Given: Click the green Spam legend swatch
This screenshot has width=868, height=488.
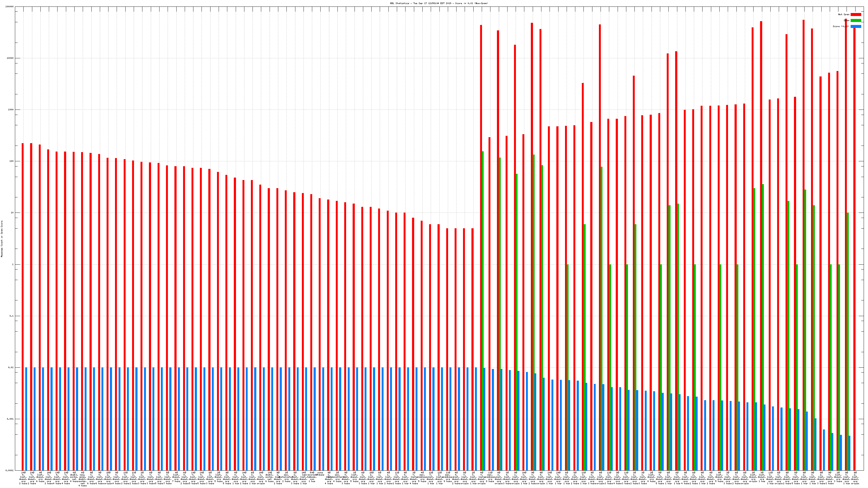Looking at the screenshot, I should (x=856, y=21).
